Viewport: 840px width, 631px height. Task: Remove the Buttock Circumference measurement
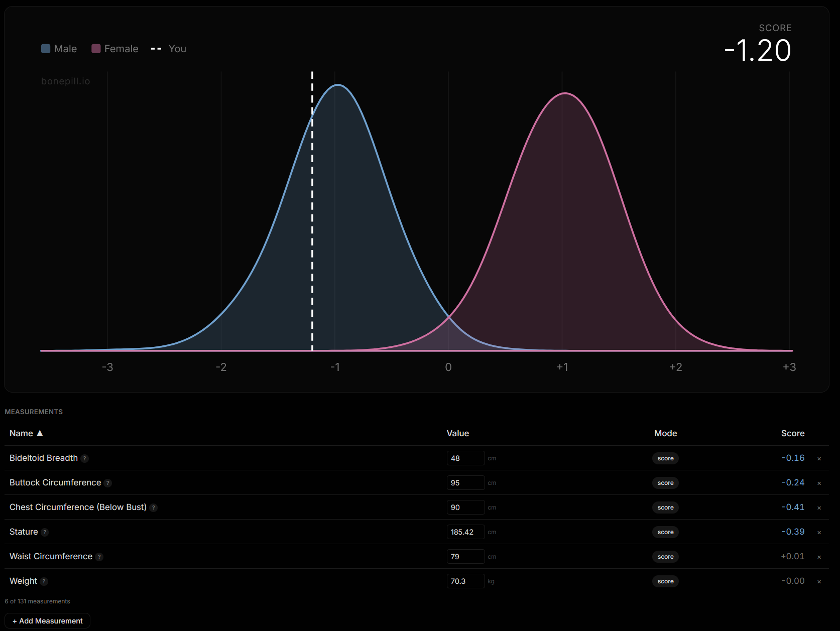pyautogui.click(x=819, y=483)
